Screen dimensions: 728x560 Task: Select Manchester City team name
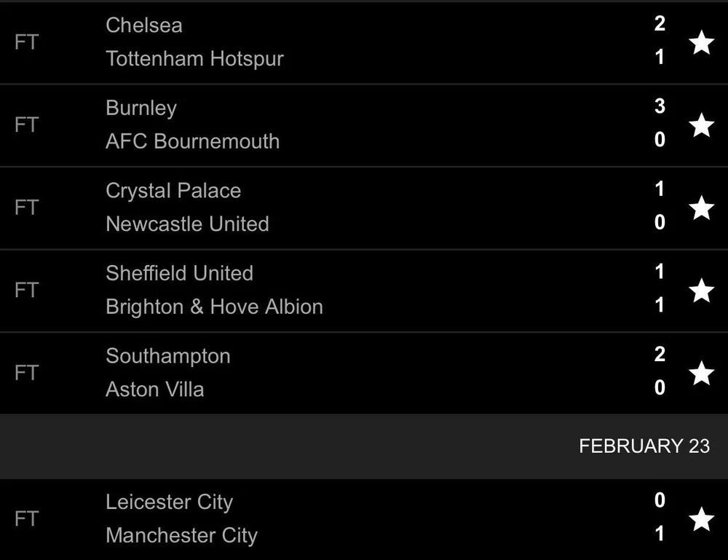[181, 536]
